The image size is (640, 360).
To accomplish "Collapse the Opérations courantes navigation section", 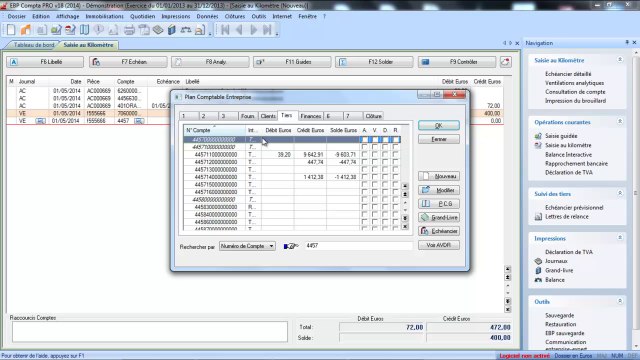I will click(x=620, y=122).
